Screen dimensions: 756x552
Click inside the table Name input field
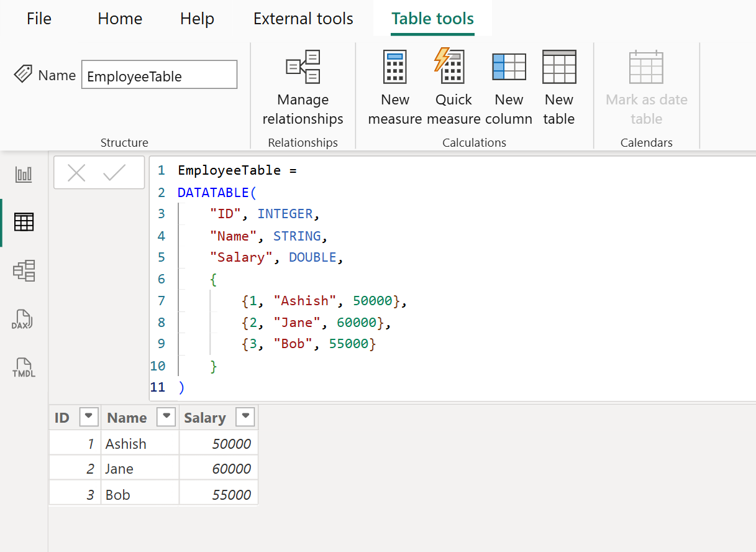[159, 74]
